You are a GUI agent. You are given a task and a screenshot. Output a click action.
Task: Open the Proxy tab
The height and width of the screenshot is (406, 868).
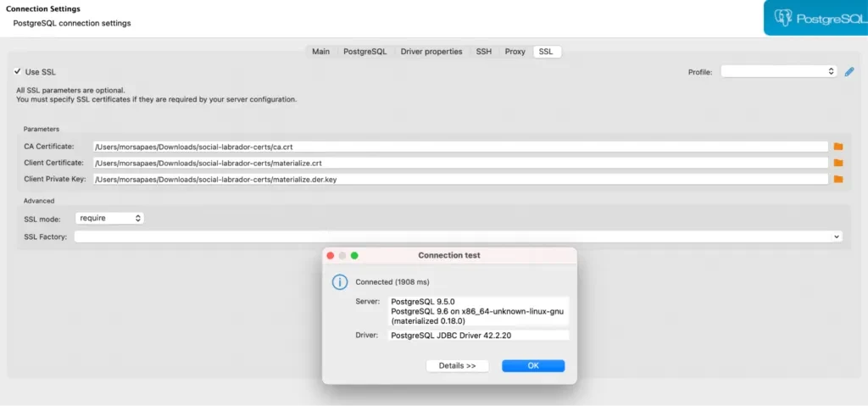click(x=515, y=52)
